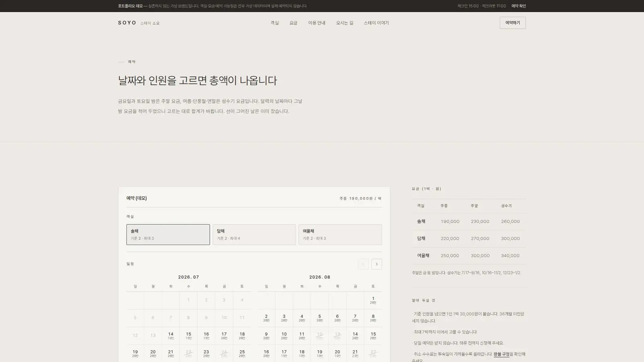
Task: Pick August 11 in the 2026.08 calendar
Action: [302, 335]
